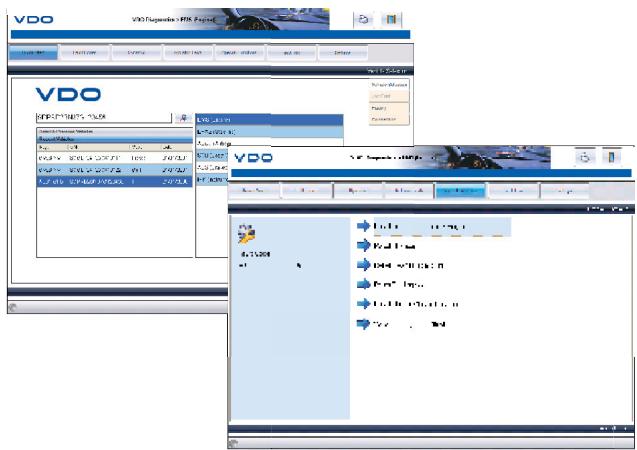Click the bottom button in the back window's right side panel
Screen dimensions: 637x450
pos(389,119)
